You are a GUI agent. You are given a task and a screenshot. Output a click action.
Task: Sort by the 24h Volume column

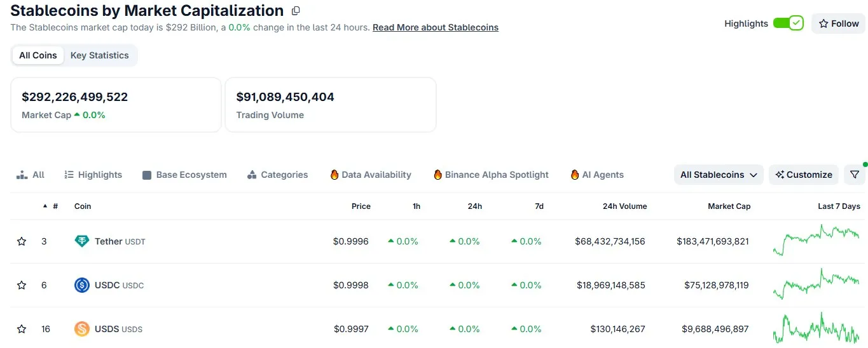624,206
